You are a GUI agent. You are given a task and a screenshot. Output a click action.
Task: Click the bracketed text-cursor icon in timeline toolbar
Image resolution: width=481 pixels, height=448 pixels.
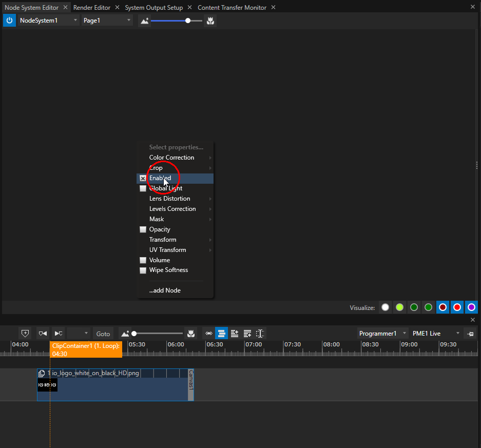(260, 334)
